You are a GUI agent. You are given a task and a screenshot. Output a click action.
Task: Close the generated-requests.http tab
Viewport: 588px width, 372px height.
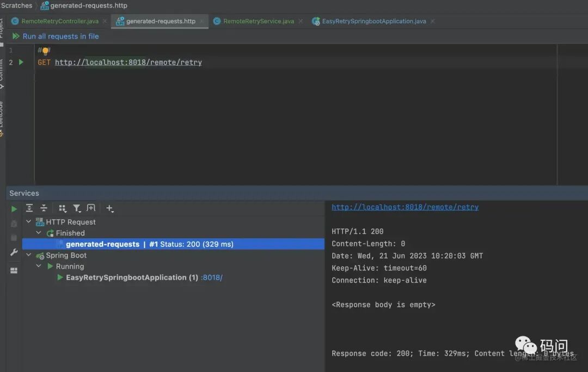click(x=202, y=21)
